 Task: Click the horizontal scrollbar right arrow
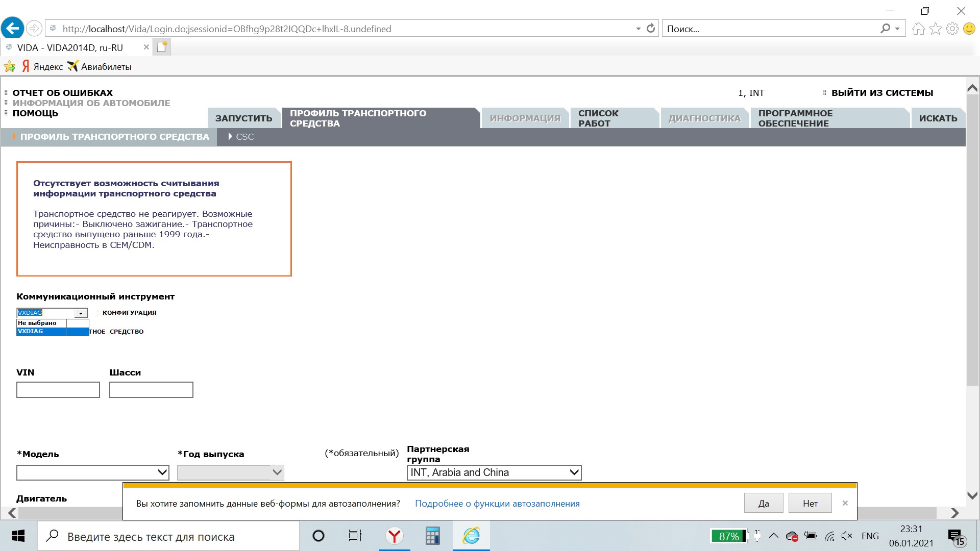tap(954, 513)
